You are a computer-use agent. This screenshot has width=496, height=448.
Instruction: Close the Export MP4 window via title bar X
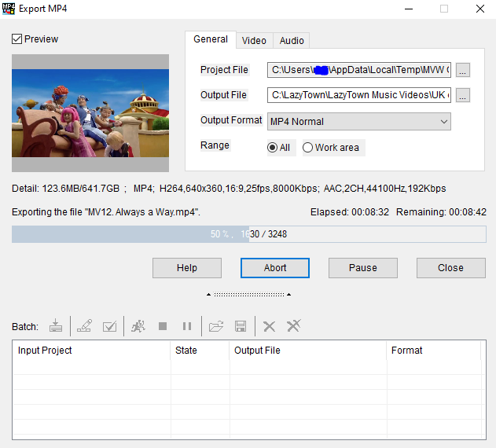pyautogui.click(x=480, y=9)
